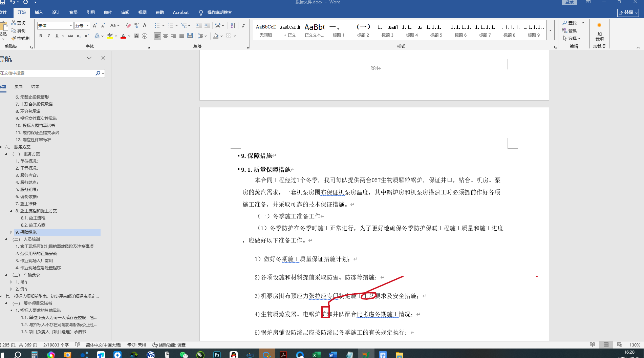Viewport: 644px width, 358px height.
Task: Start a bulleted list
Action: point(157,25)
